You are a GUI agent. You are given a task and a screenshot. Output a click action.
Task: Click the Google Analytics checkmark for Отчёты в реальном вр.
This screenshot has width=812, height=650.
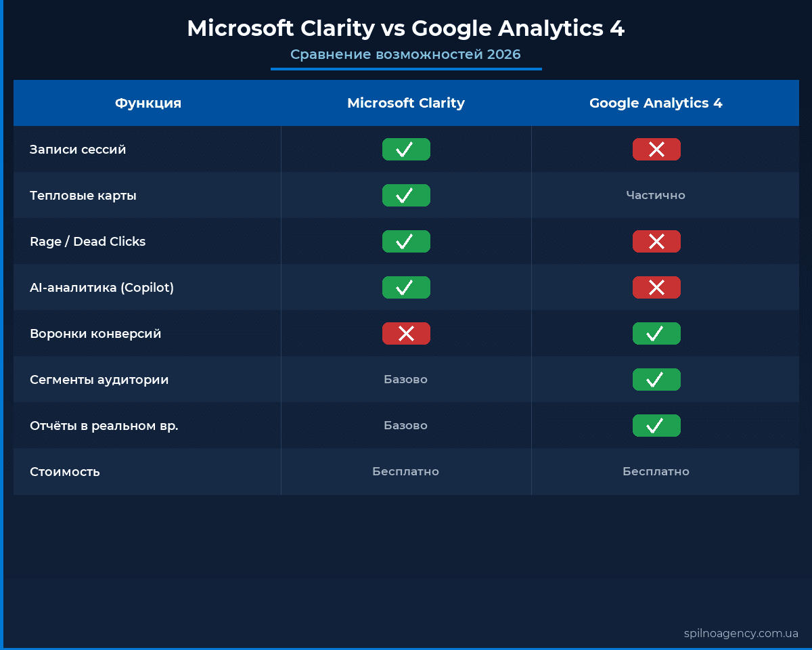pos(656,426)
